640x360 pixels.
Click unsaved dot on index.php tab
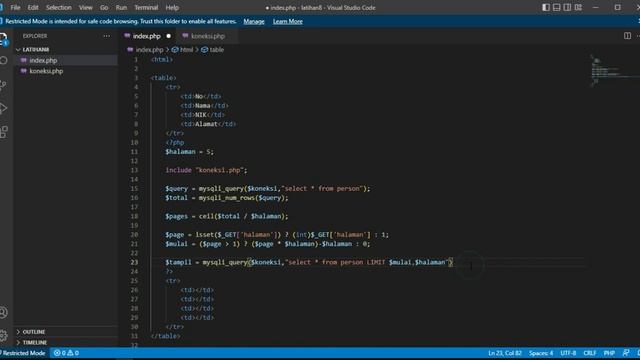coord(169,36)
